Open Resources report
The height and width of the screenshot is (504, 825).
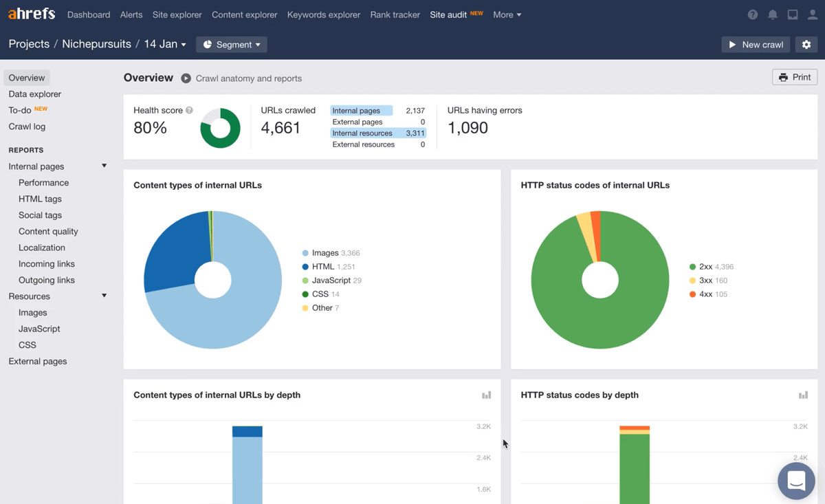tap(30, 296)
